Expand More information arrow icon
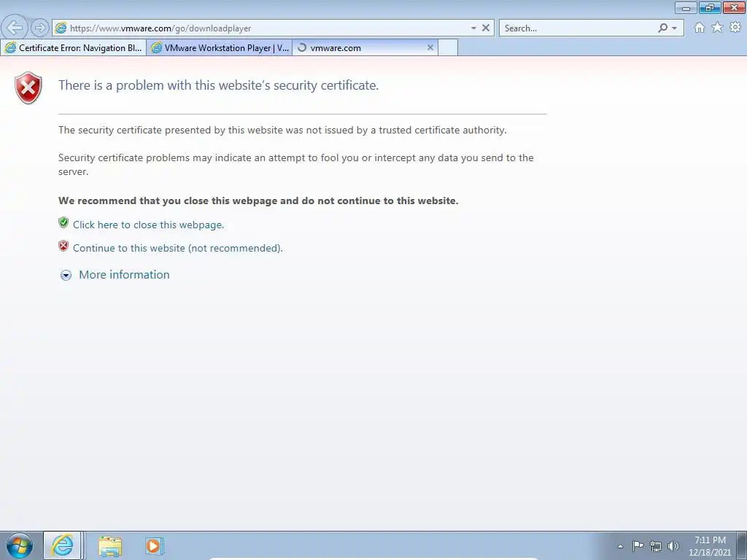This screenshot has width=747, height=560. [66, 275]
